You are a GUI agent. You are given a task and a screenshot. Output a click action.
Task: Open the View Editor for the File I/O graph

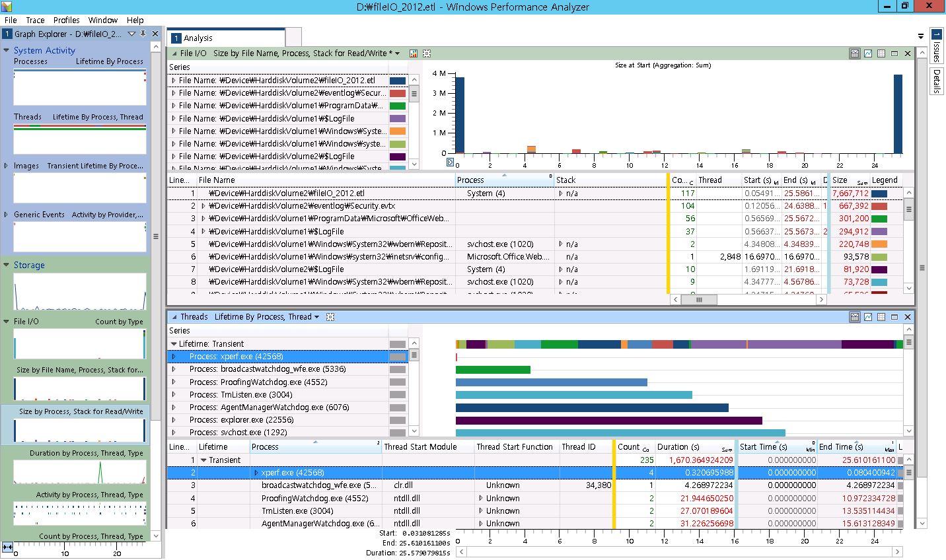point(426,53)
